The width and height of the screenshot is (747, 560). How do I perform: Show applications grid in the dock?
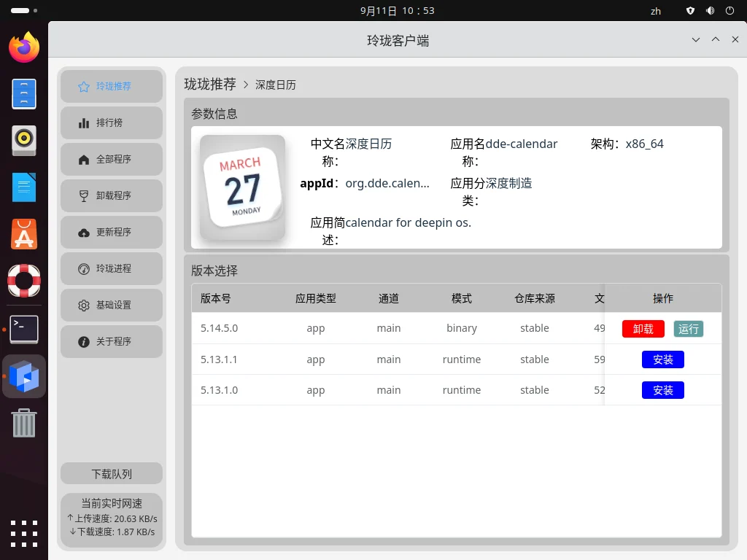click(24, 534)
